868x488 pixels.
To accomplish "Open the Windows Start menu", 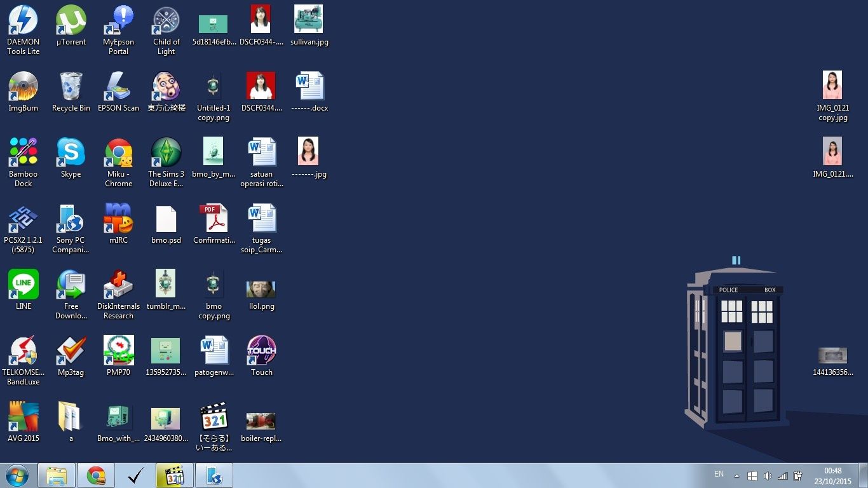I will coord(17,475).
